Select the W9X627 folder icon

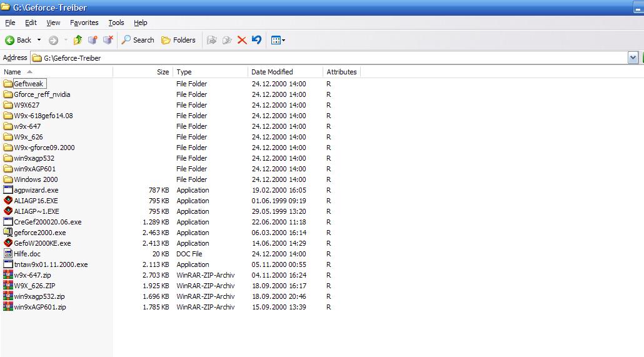[x=8, y=105]
